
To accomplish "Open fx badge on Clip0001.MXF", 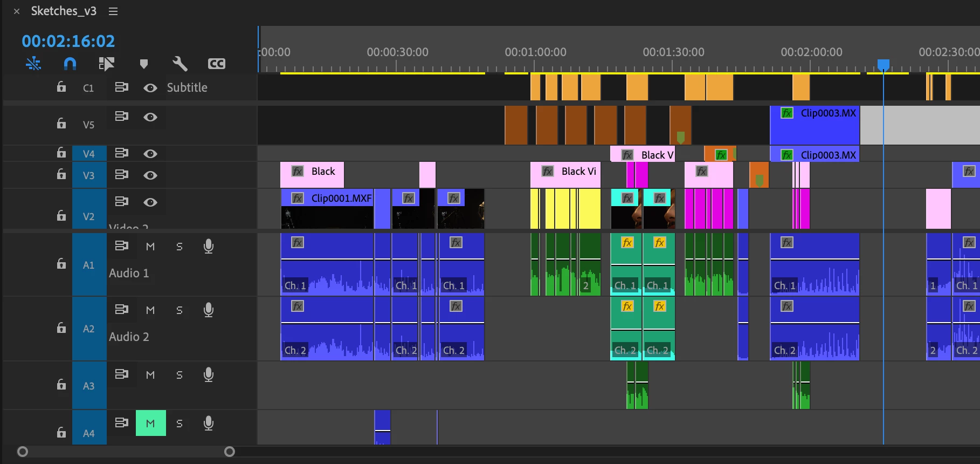I will [297, 198].
